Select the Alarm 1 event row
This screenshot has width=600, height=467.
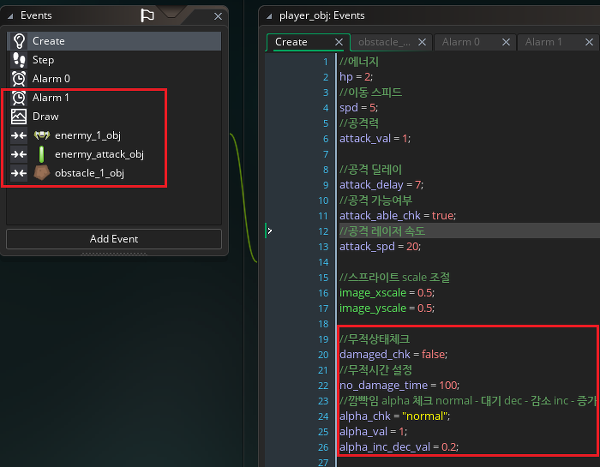coord(114,98)
